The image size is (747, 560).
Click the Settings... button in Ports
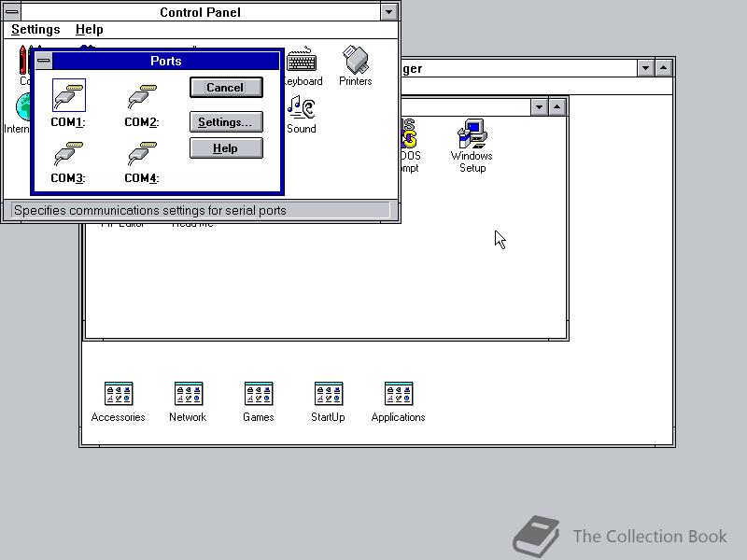tap(226, 122)
